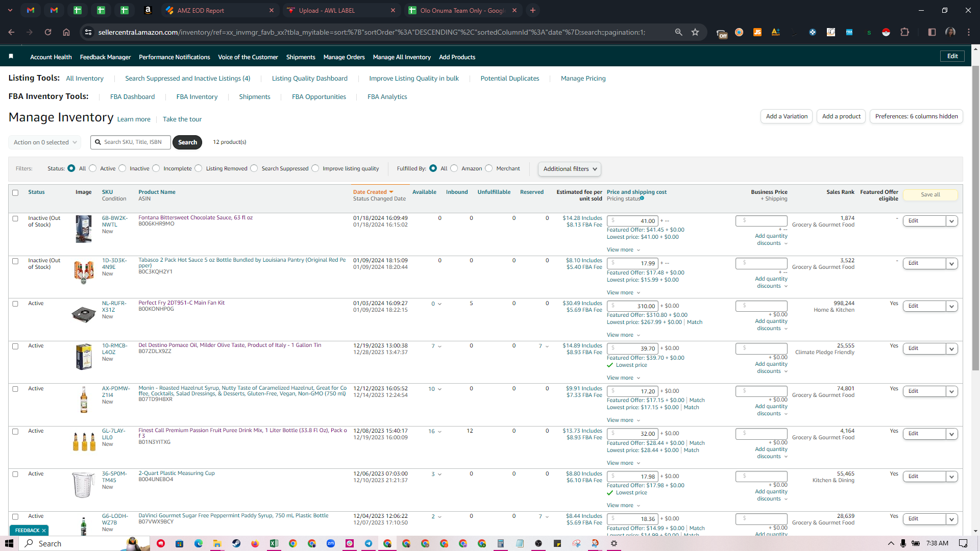Toggle the Chrome side panel
This screenshot has height=551, width=980.
(932, 32)
